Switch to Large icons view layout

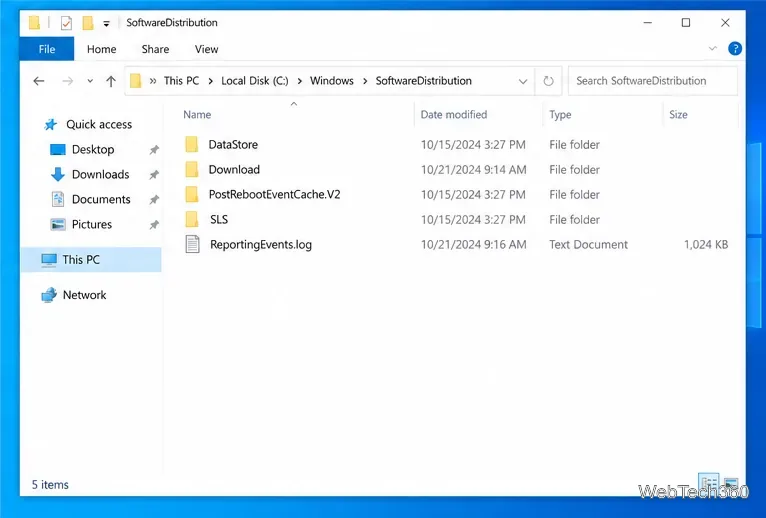point(731,483)
